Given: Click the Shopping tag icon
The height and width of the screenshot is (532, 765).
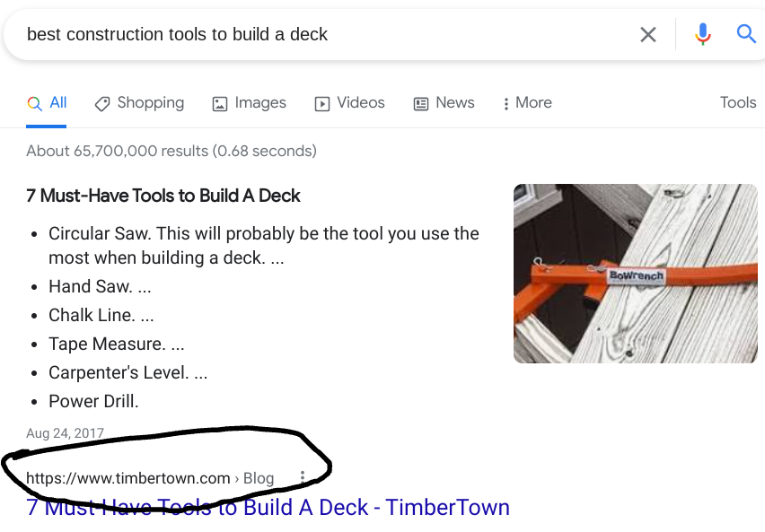Looking at the screenshot, I should pos(102,103).
